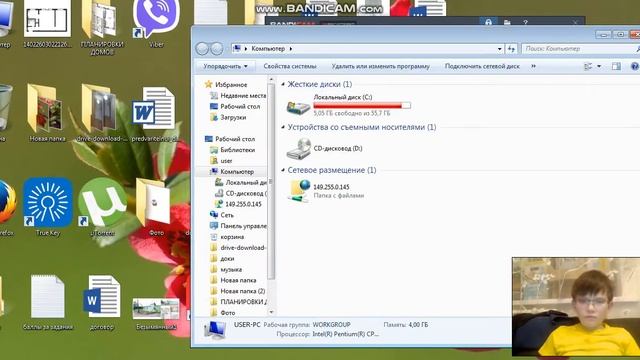The height and width of the screenshot is (360, 640).
Task: Click Свойства системы in the toolbar
Action: [x=290, y=66]
